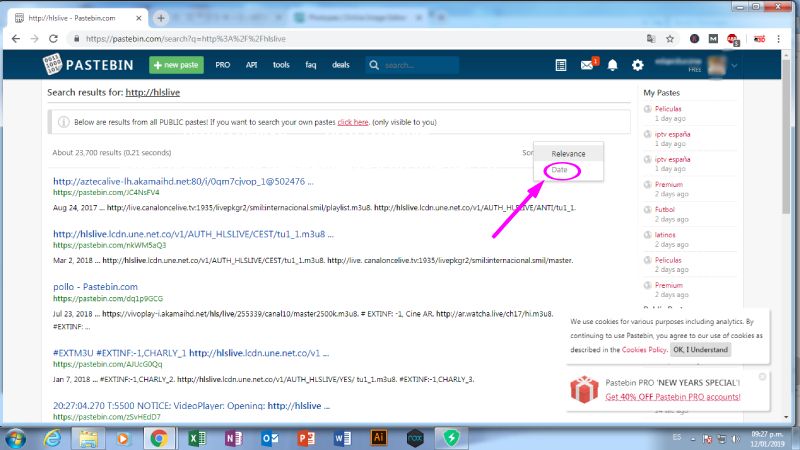Click Get 40% OFF Pastebin PRO link
800x450 pixels.
click(672, 396)
